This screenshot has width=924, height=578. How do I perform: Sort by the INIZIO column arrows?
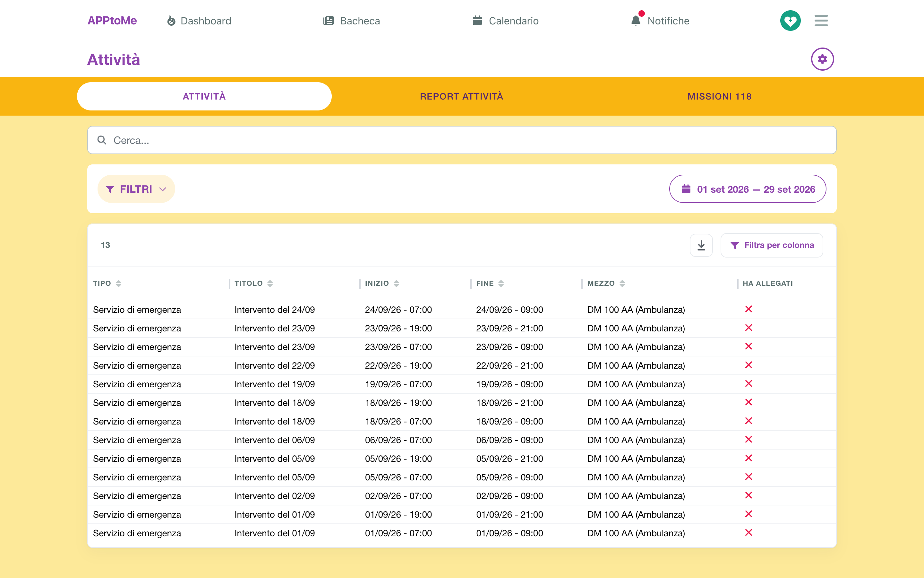point(396,283)
